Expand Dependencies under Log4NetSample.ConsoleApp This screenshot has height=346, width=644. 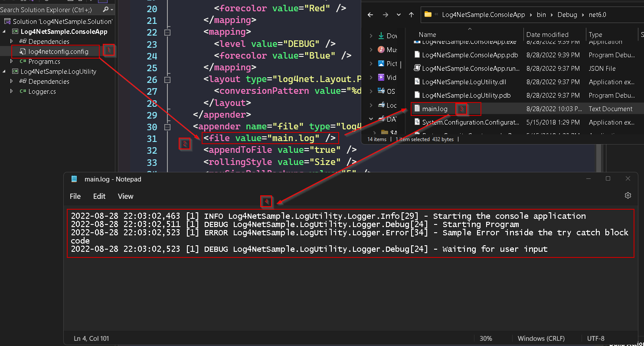12,41
